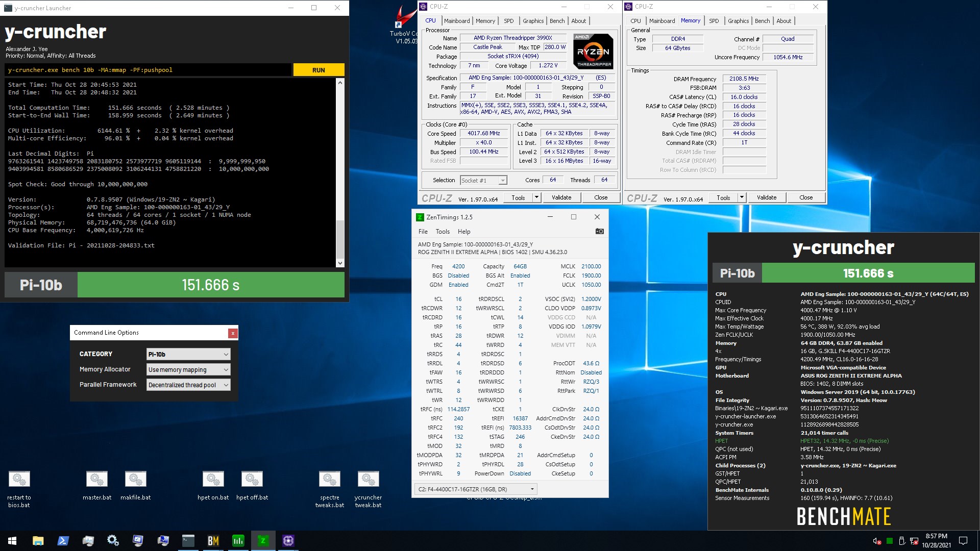
Task: Open the console window taskbar icon
Action: tap(188, 541)
